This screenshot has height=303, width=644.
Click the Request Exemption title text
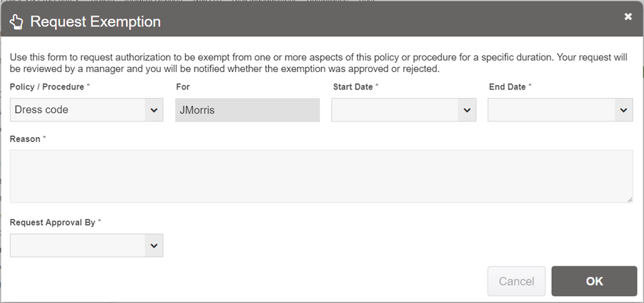click(95, 22)
